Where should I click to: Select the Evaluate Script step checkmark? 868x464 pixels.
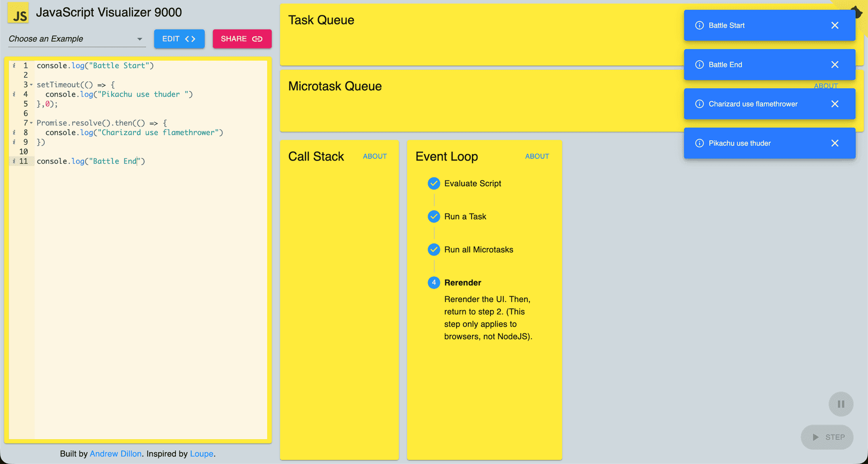click(434, 184)
